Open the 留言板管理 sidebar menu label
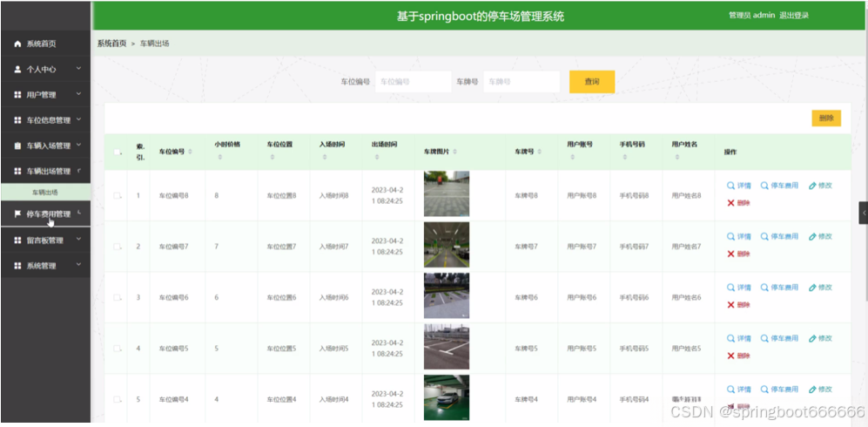 pyautogui.click(x=45, y=241)
